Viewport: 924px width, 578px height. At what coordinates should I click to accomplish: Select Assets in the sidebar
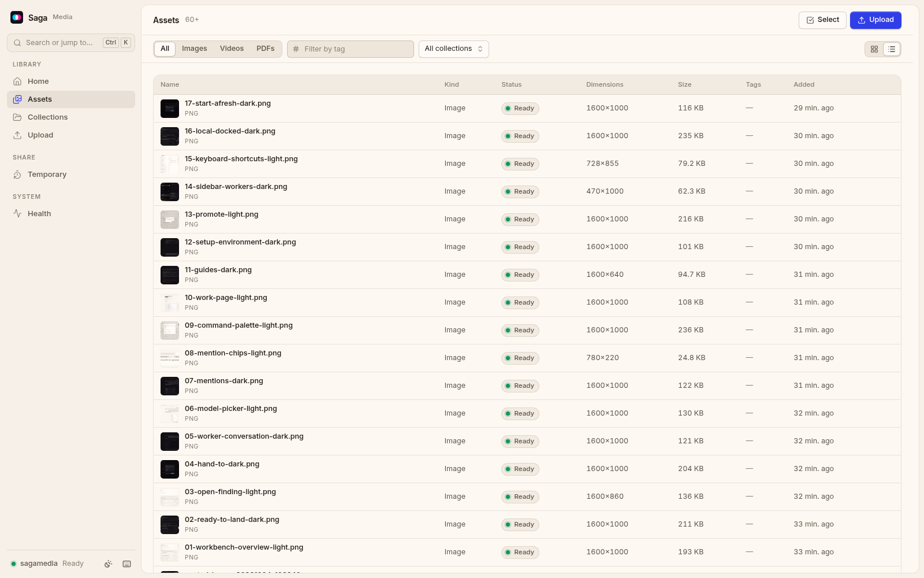point(71,99)
